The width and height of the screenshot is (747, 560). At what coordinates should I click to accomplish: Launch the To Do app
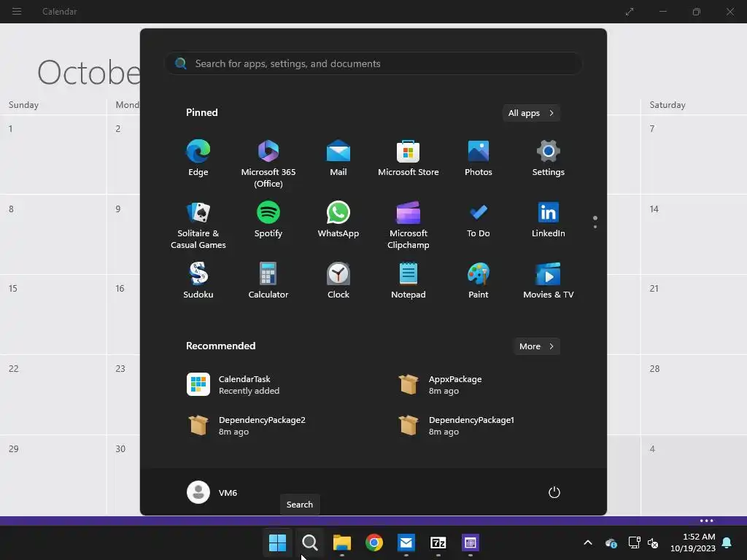point(479,219)
